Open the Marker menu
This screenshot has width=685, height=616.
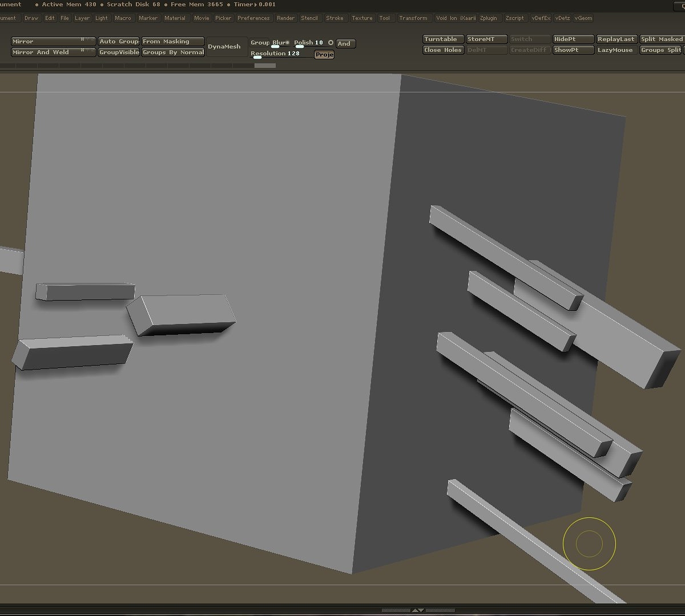148,18
